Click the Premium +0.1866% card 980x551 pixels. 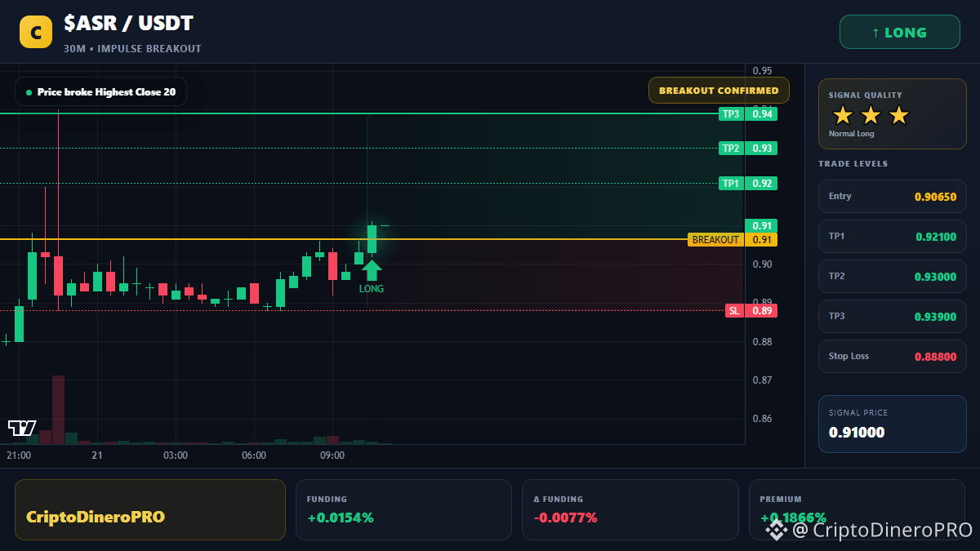click(857, 509)
